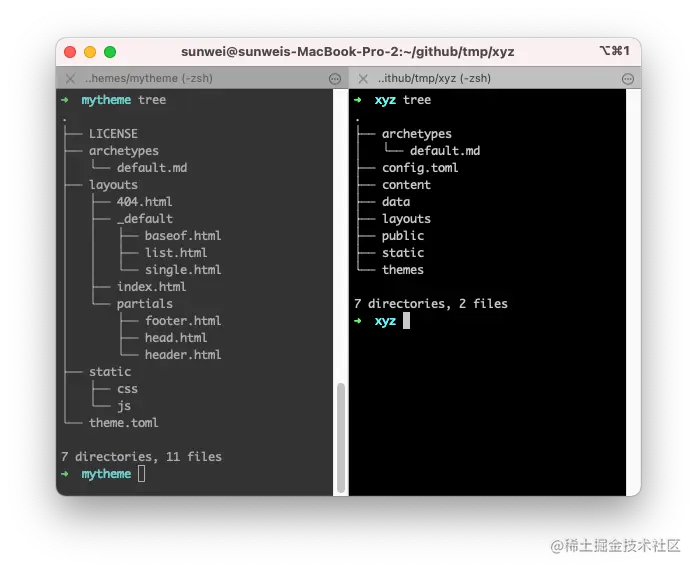
Task: Click public folder entry
Action: [403, 236]
